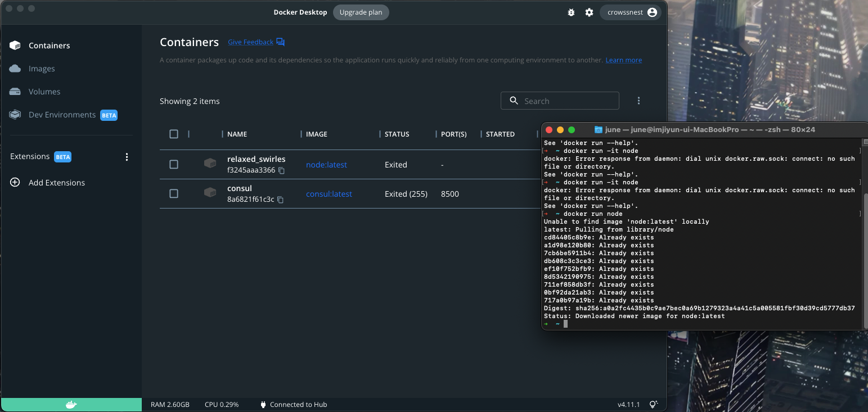Click the Connected to Hub plug icon

point(263,405)
